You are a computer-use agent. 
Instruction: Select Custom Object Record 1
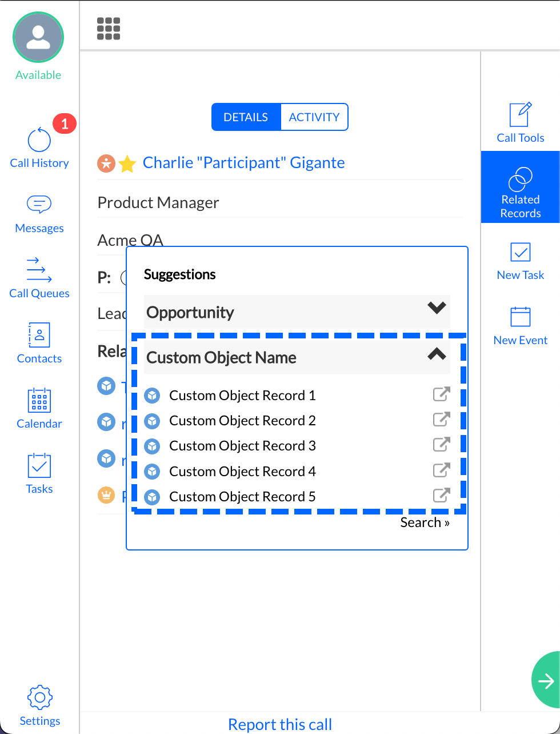(x=242, y=396)
